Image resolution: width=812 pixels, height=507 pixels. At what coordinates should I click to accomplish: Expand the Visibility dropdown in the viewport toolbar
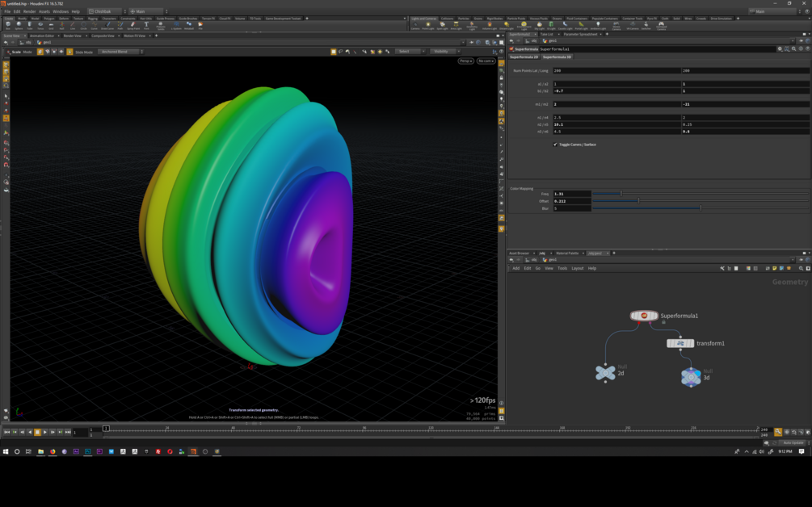(445, 51)
